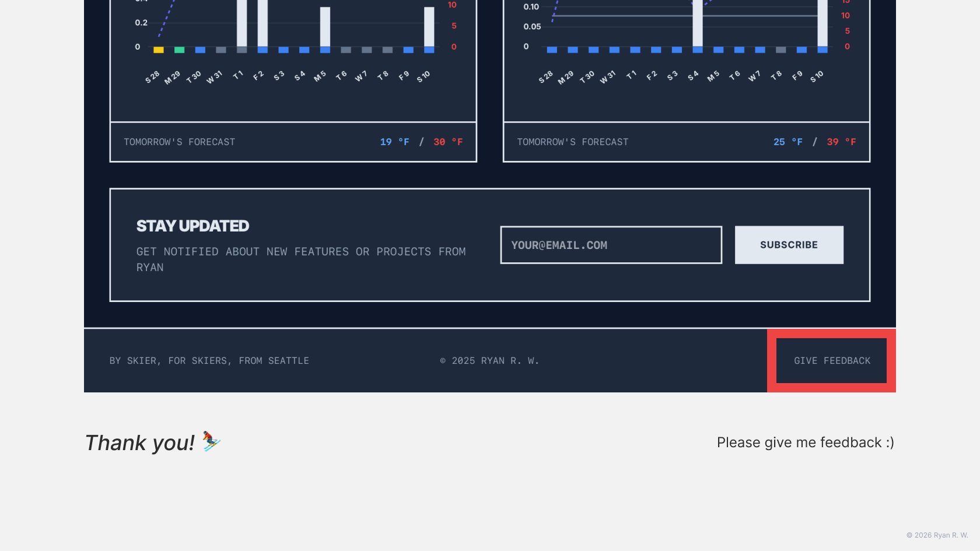The height and width of the screenshot is (551, 980).
Task: Click the skier emoji beside Thank you
Action: (211, 441)
